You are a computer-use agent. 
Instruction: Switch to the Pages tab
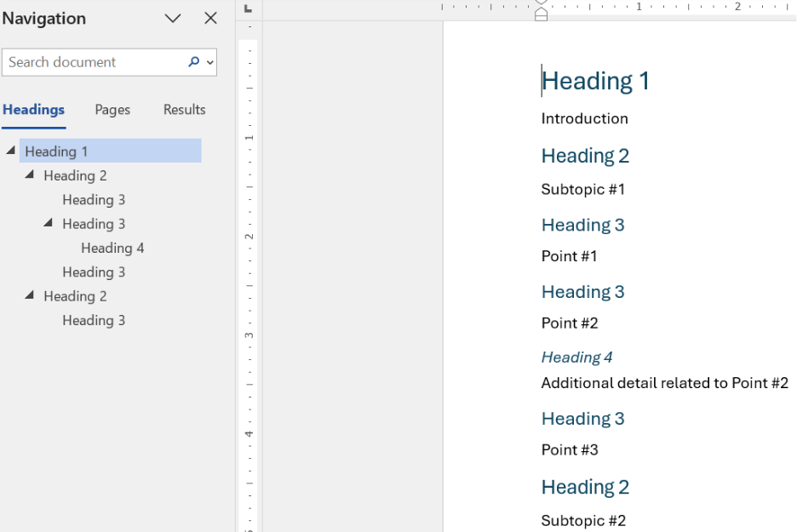tap(112, 110)
